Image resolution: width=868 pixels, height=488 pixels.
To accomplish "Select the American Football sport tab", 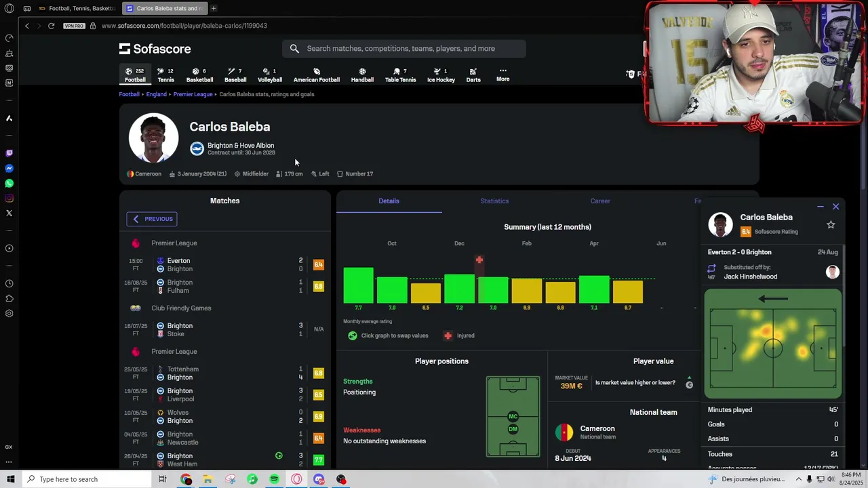I will (x=317, y=75).
